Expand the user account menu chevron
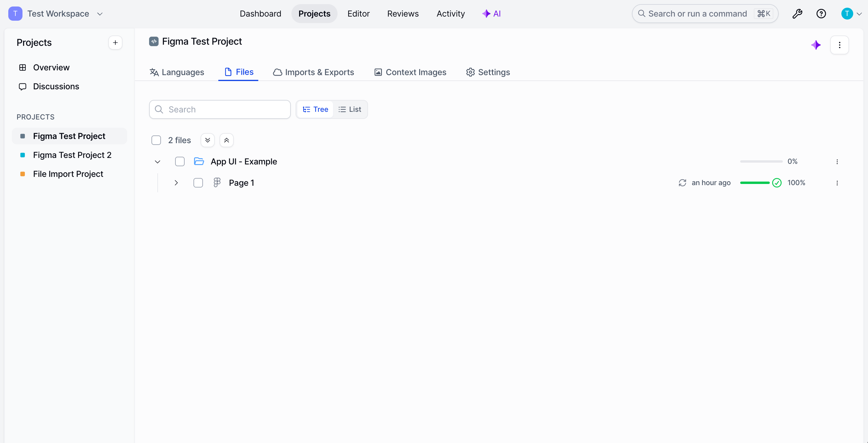 click(x=859, y=14)
